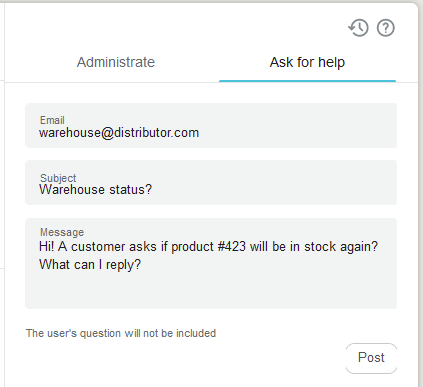Image resolution: width=423 pixels, height=387 pixels.
Task: Click the Post button
Action: (371, 358)
